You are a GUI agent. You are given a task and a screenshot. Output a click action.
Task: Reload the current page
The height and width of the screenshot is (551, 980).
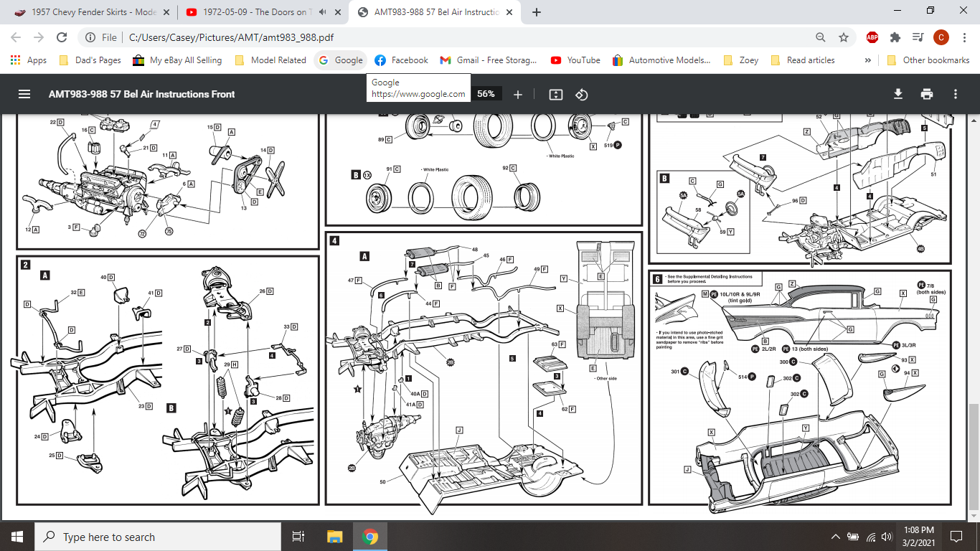62,37
